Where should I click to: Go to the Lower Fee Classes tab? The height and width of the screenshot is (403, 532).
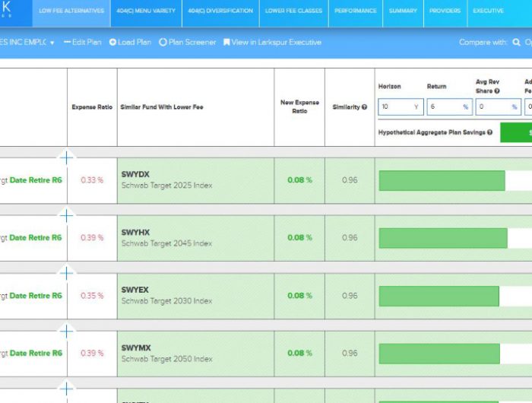tap(293, 11)
